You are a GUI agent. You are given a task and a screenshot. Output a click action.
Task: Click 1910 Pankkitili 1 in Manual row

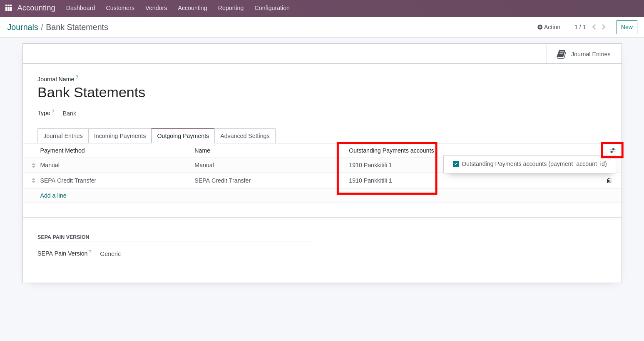[x=370, y=165]
